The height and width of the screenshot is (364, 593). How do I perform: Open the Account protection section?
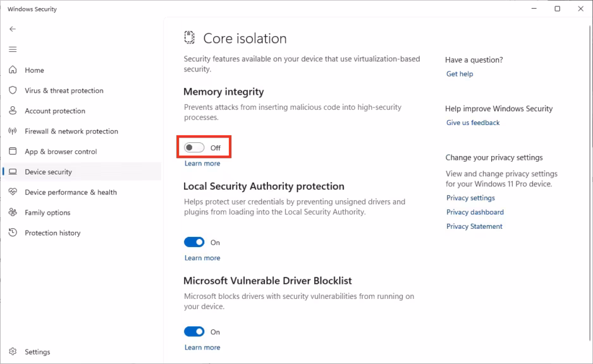(x=57, y=111)
